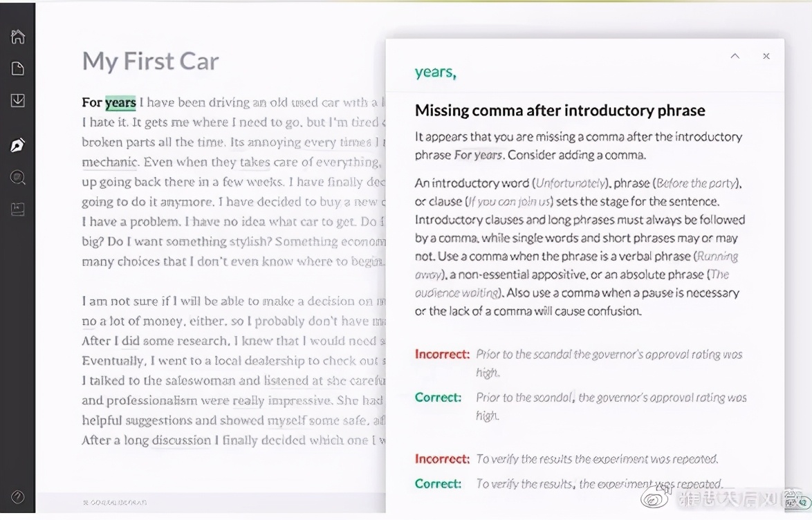Open the pen writing assistant icon
This screenshot has height=520, width=812.
click(x=17, y=145)
